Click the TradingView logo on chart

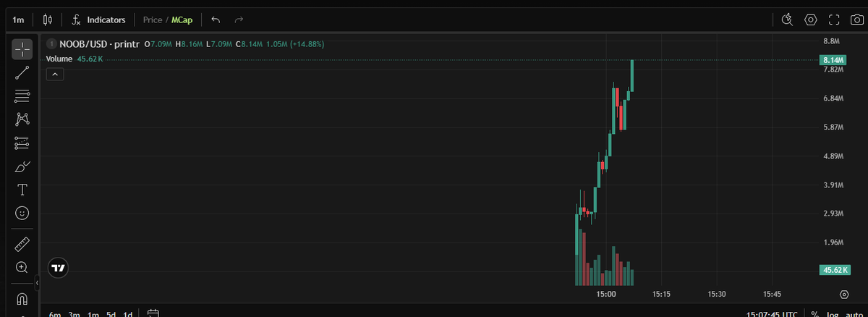[x=58, y=268]
